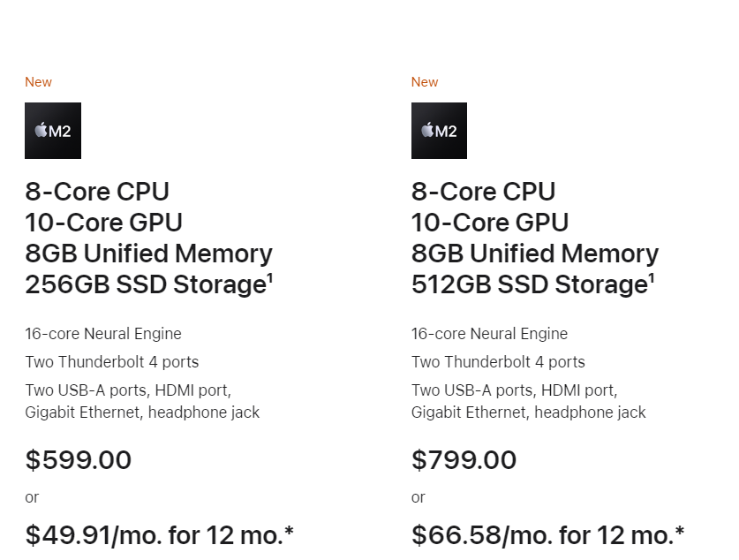Click the 256GB SSD Storage heading
Screen dimensions: 739x560
[145, 284]
